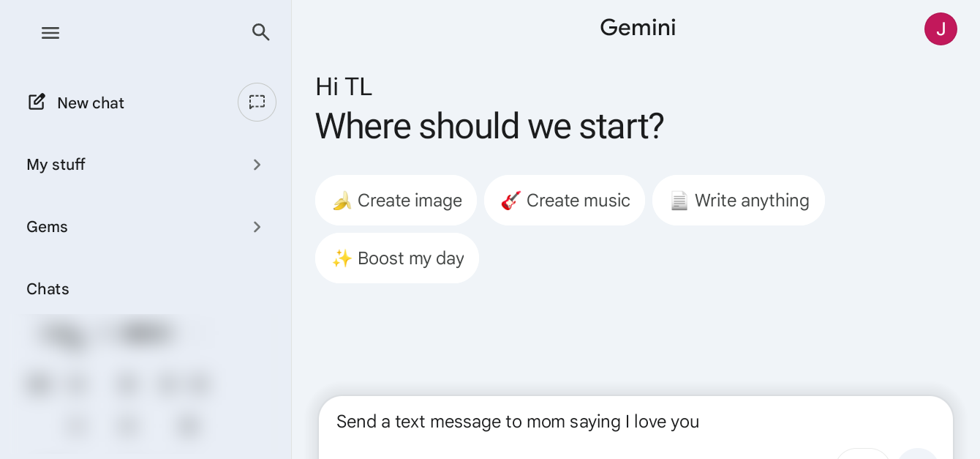Click the page icon on Write anything
Viewport: 980px width, 459px height.
(679, 201)
